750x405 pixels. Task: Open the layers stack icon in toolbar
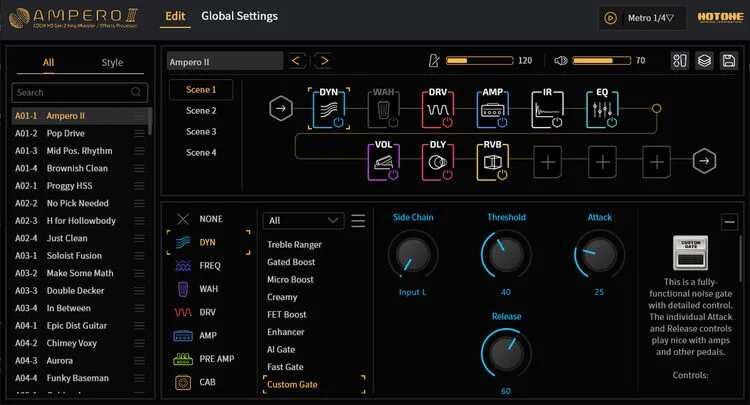(x=705, y=61)
